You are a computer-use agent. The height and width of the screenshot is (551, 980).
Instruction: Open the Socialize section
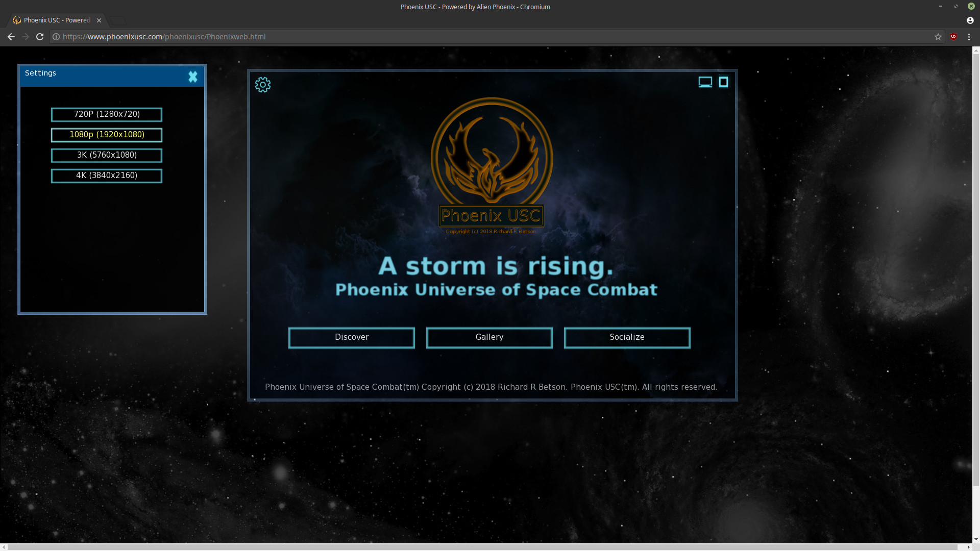[627, 337]
